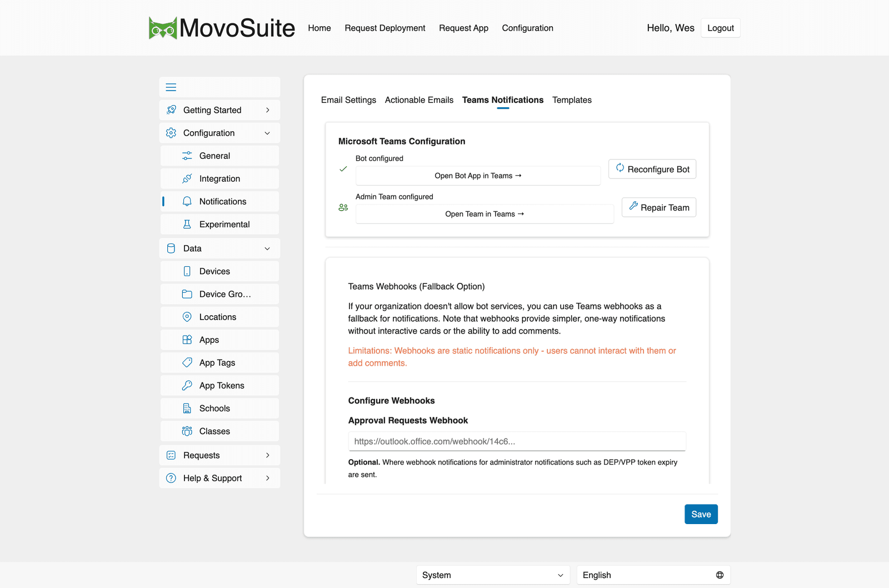Viewport: 889px width, 588px height.
Task: Switch to the Email Settings tab
Action: (348, 100)
